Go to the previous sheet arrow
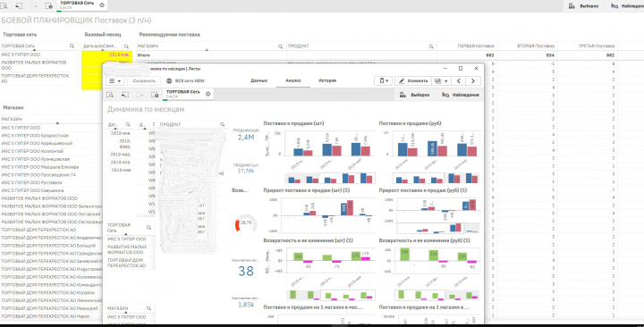644x327 pixels. (459, 80)
